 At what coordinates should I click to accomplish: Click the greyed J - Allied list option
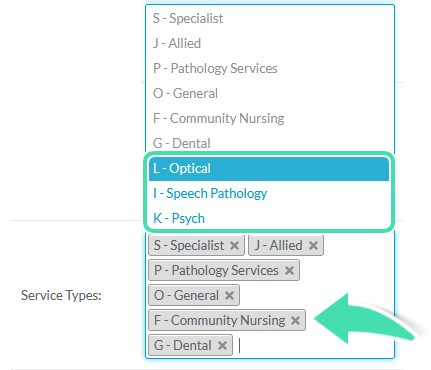(270, 43)
